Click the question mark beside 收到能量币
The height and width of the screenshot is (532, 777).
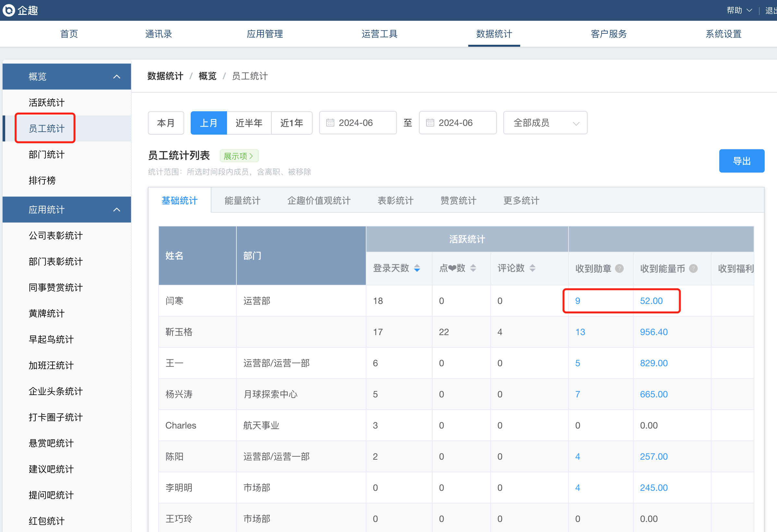pyautogui.click(x=694, y=269)
